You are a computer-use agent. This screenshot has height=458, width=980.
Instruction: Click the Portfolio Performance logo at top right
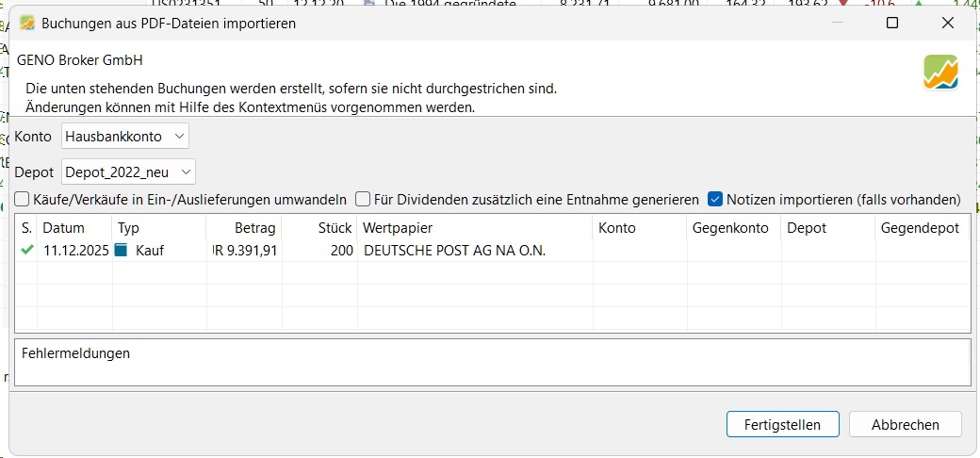(x=940, y=73)
